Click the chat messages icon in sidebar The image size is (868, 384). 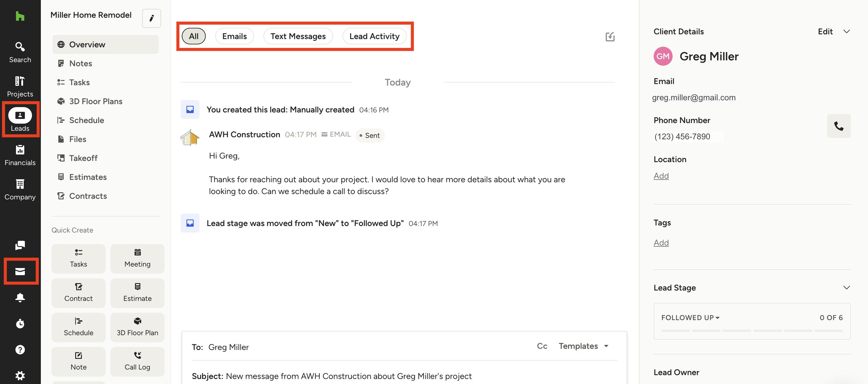pos(20,245)
